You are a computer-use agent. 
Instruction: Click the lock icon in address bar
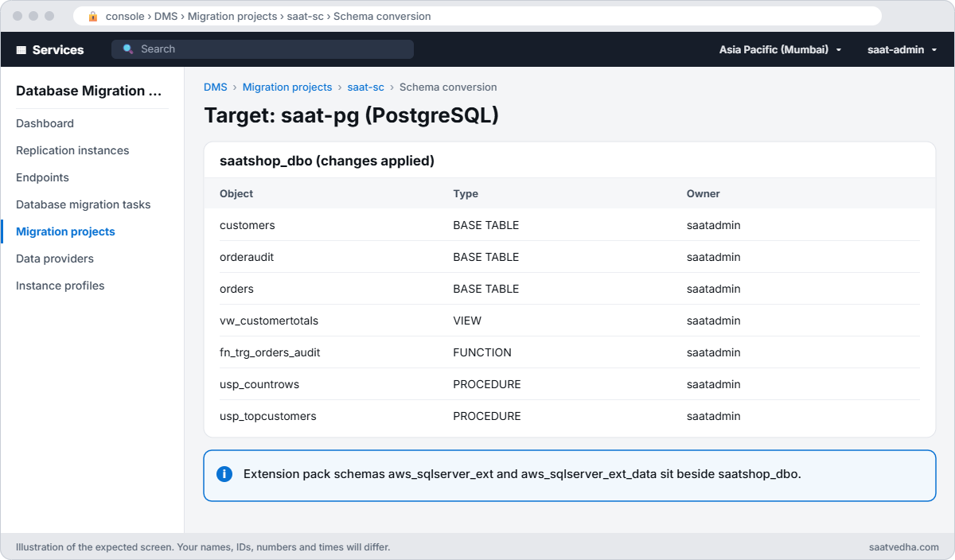pyautogui.click(x=93, y=16)
